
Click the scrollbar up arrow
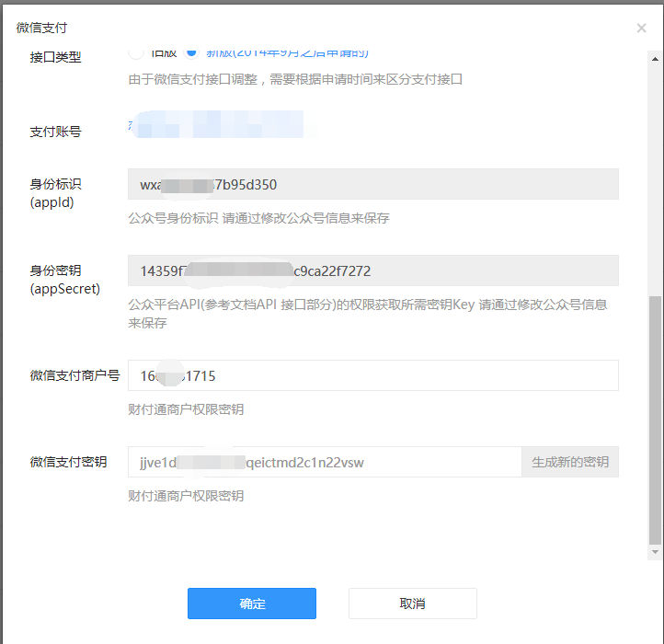coord(655,59)
